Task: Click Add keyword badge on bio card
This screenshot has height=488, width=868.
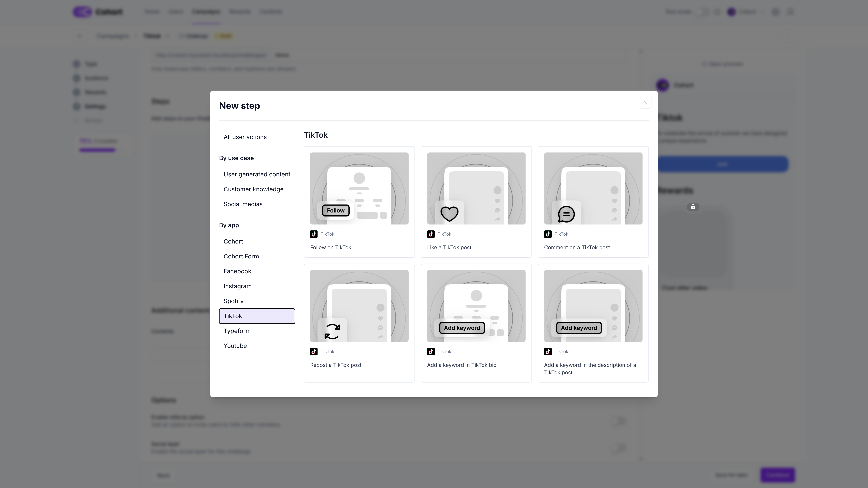Action: (462, 328)
